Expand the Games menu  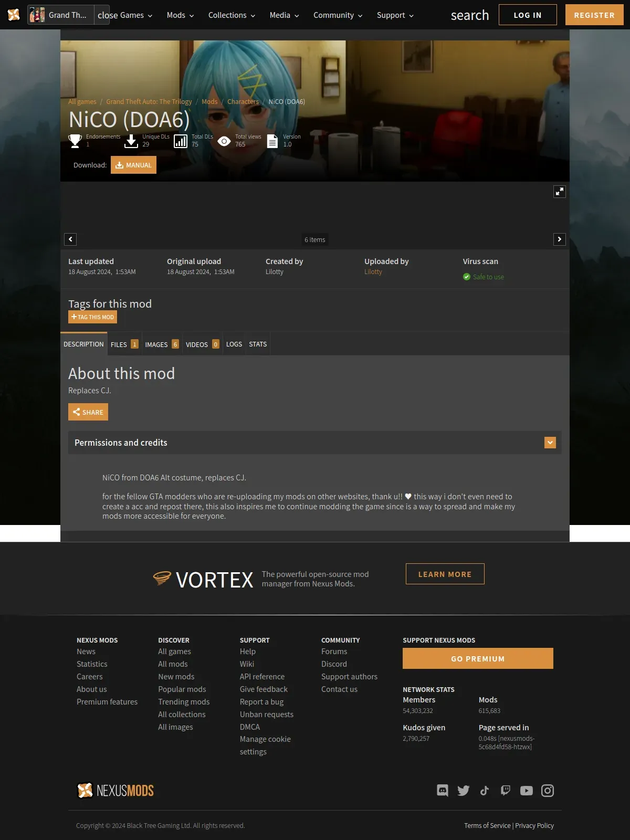point(136,15)
